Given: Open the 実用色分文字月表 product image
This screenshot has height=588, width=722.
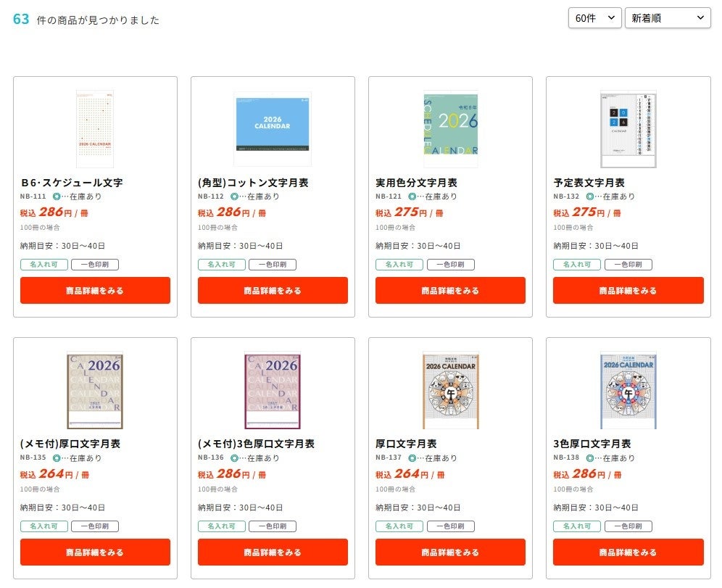Looking at the screenshot, I should coord(450,128).
